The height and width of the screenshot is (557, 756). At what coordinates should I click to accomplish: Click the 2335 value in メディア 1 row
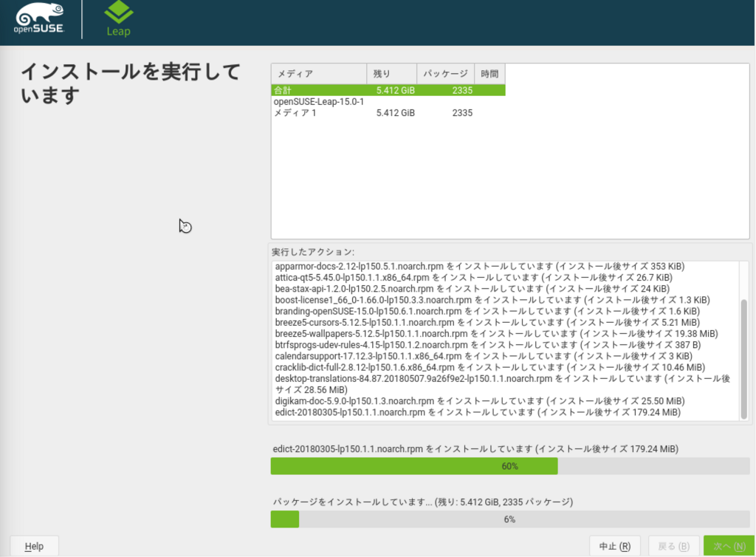462,113
